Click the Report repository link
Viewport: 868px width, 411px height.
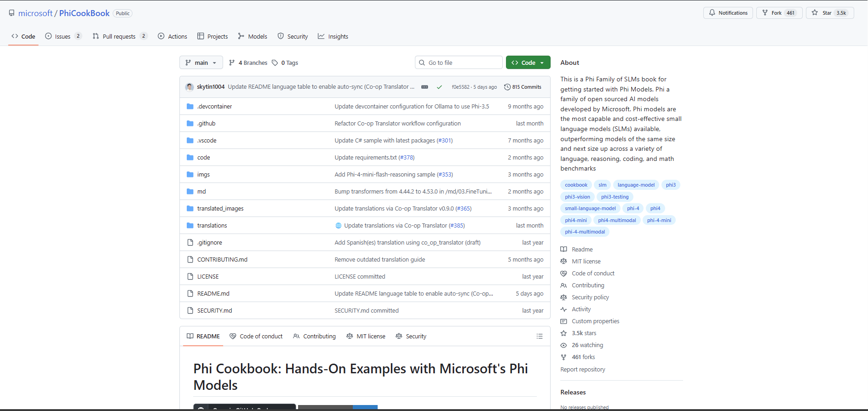pyautogui.click(x=582, y=370)
